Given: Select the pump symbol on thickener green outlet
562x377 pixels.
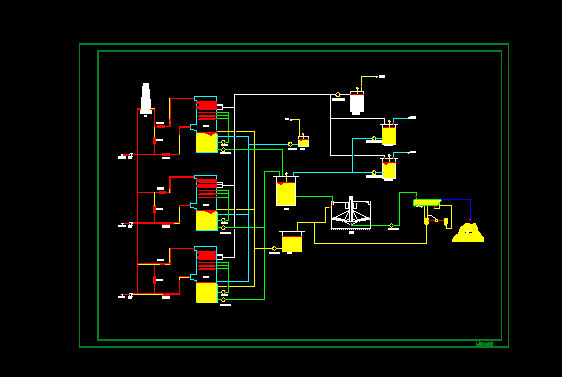Looking at the screenshot, I should coord(391,225).
